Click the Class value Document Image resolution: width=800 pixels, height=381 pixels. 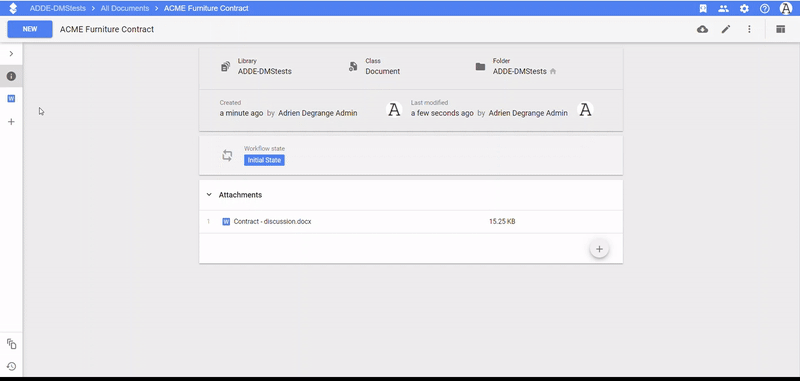click(383, 71)
